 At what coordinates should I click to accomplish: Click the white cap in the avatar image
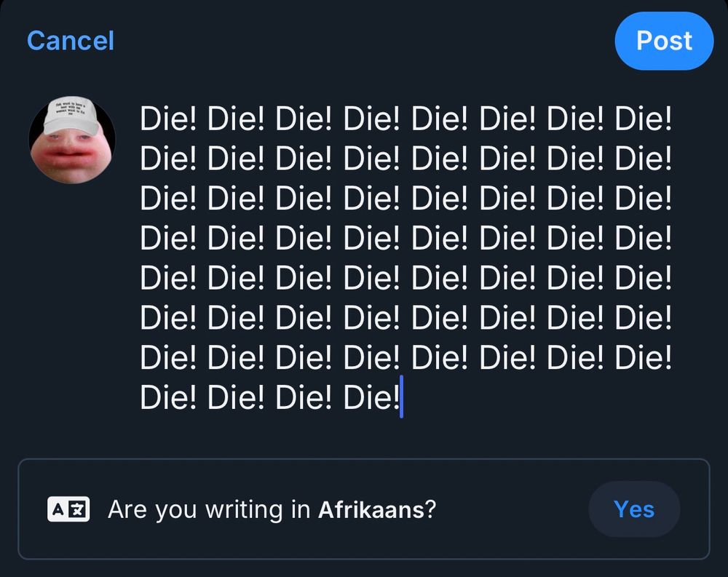point(71,115)
